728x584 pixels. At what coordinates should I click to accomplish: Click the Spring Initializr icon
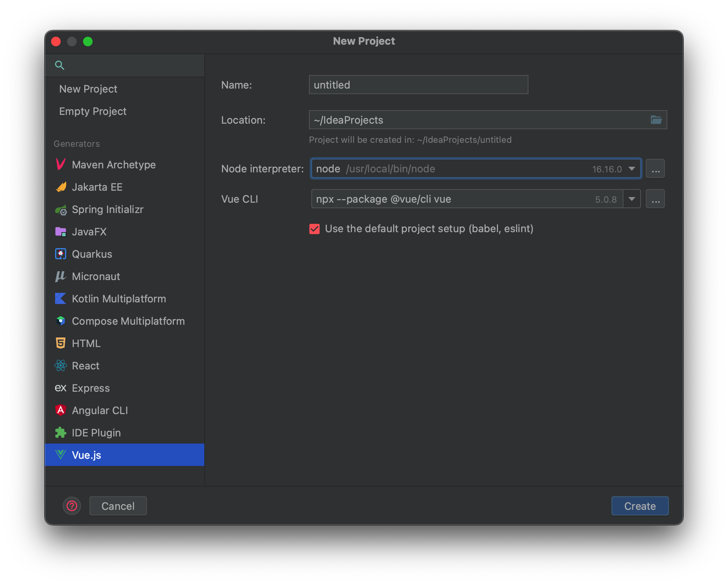click(61, 209)
